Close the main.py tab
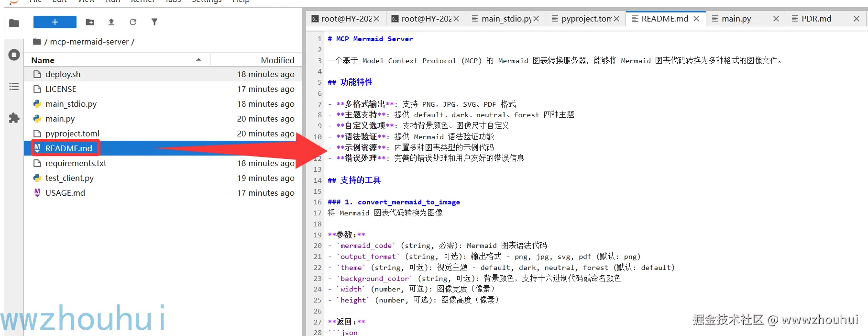 pos(776,19)
